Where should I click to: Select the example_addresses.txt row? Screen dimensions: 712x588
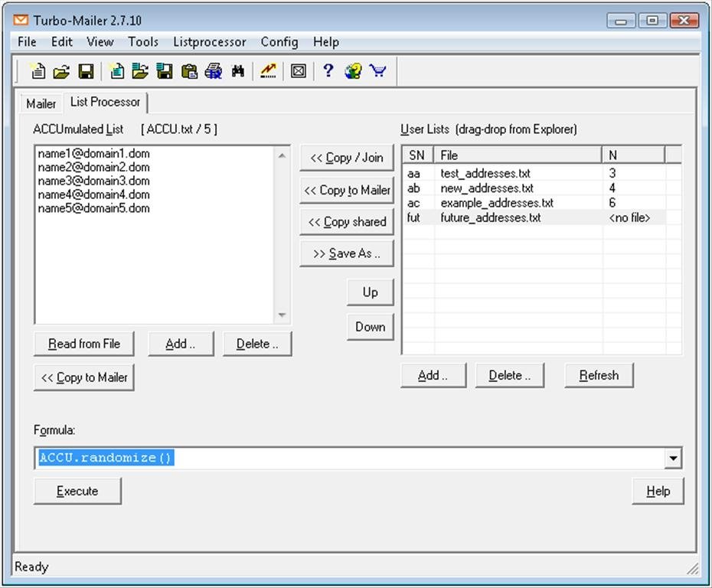click(542, 203)
